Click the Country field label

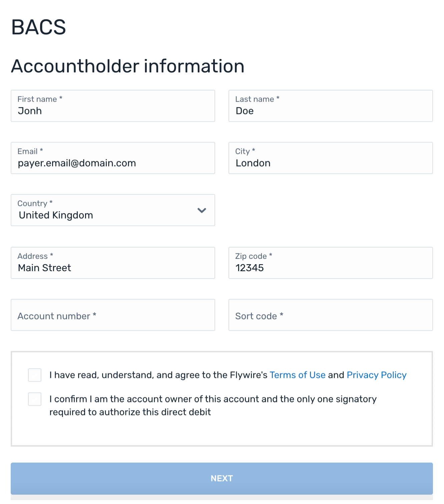pyautogui.click(x=33, y=203)
